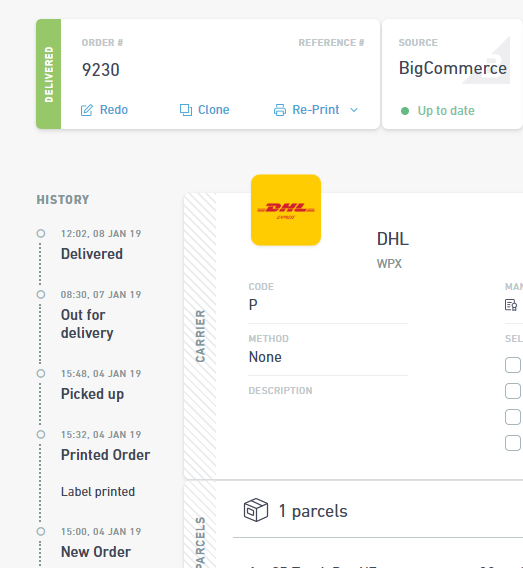Click the Delivered history marker circle
This screenshot has width=523, height=568.
41,233
